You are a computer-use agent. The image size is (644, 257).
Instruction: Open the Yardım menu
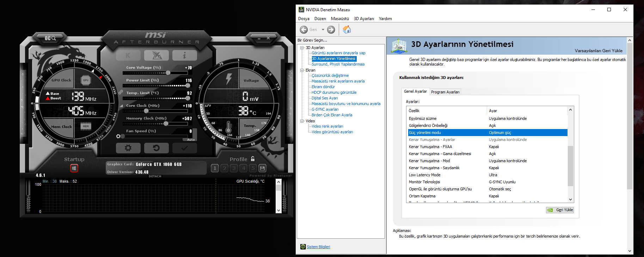[385, 19]
